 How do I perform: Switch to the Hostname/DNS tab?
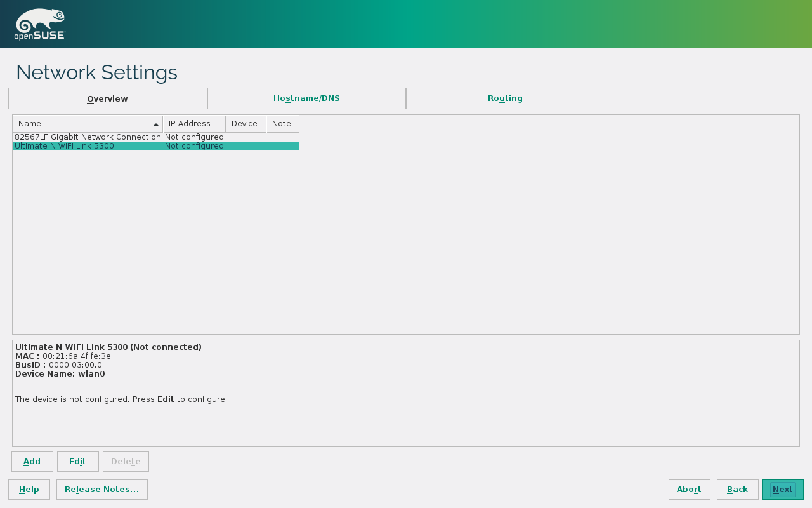point(306,98)
